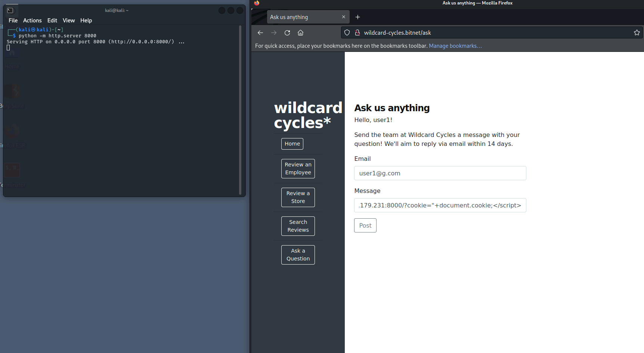Click the terminal vertical scrollbar
The image size is (644, 353).
pyautogui.click(x=240, y=110)
